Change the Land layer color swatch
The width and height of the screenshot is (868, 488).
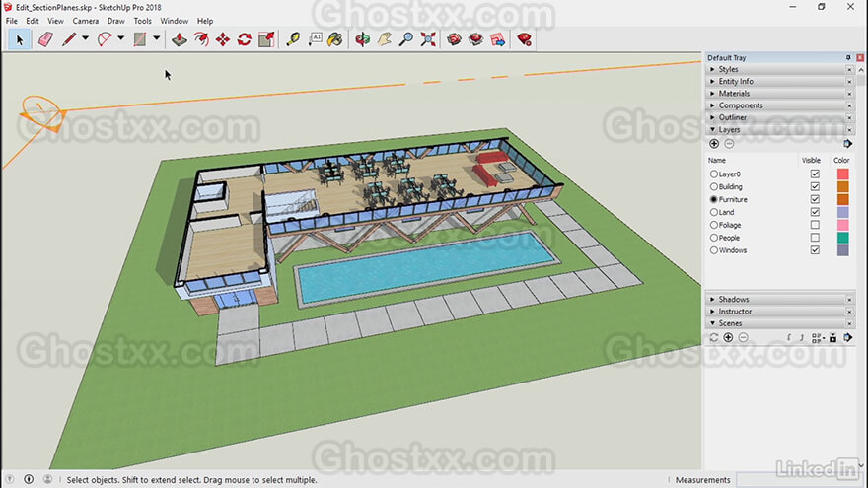pyautogui.click(x=842, y=212)
